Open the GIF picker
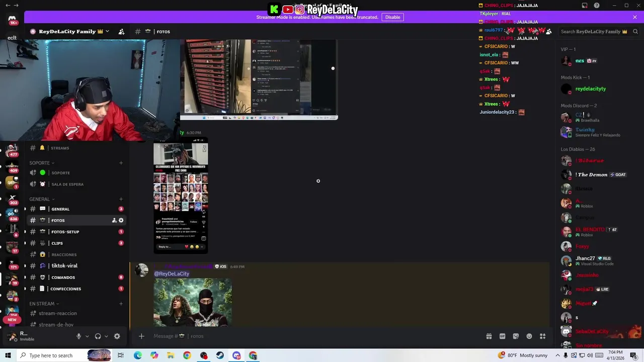The image size is (644, 362). (502, 336)
